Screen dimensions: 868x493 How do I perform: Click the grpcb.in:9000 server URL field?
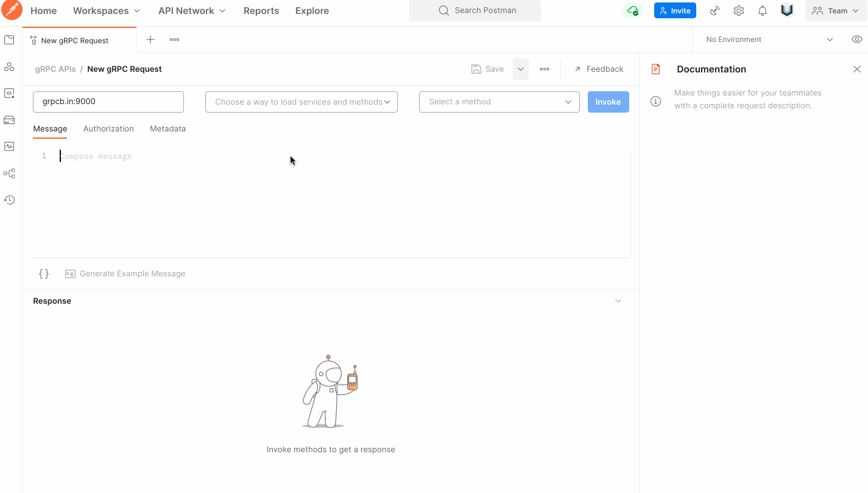108,102
